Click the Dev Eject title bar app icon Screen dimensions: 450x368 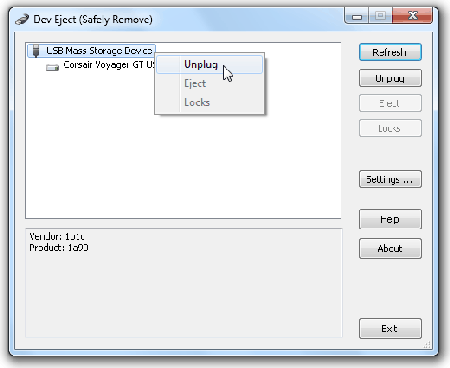tap(22, 19)
